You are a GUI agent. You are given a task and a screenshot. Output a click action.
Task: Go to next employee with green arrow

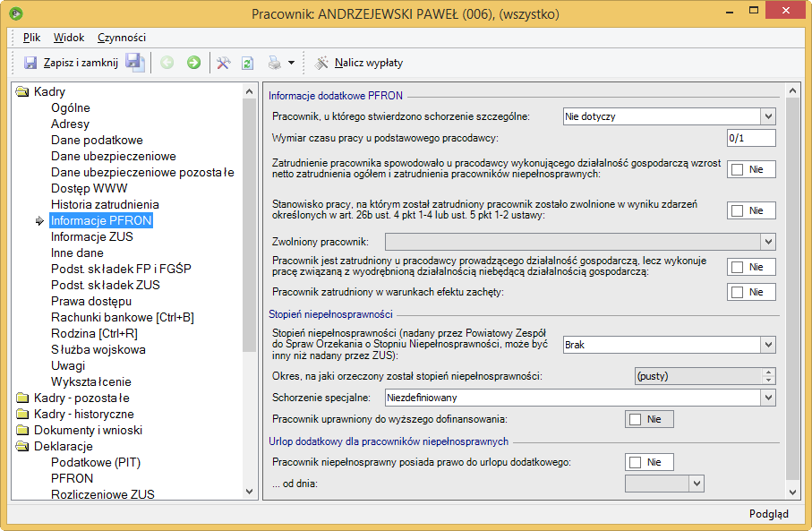[x=193, y=63]
